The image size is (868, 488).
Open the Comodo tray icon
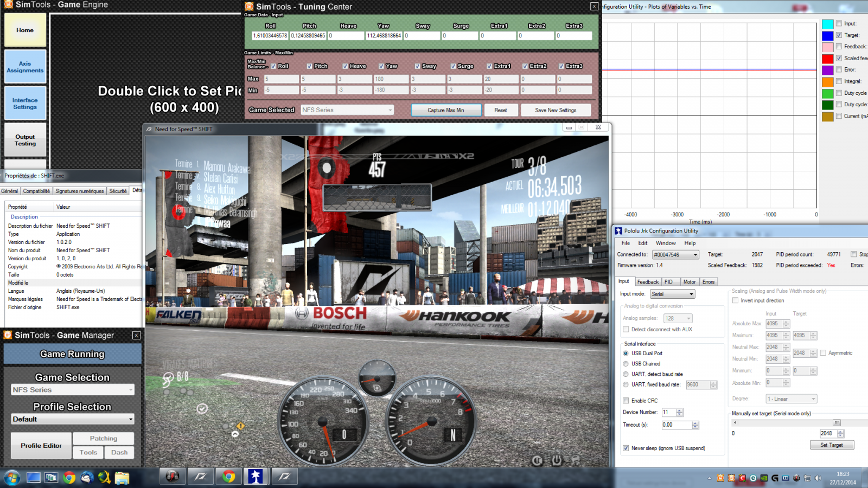(x=742, y=478)
